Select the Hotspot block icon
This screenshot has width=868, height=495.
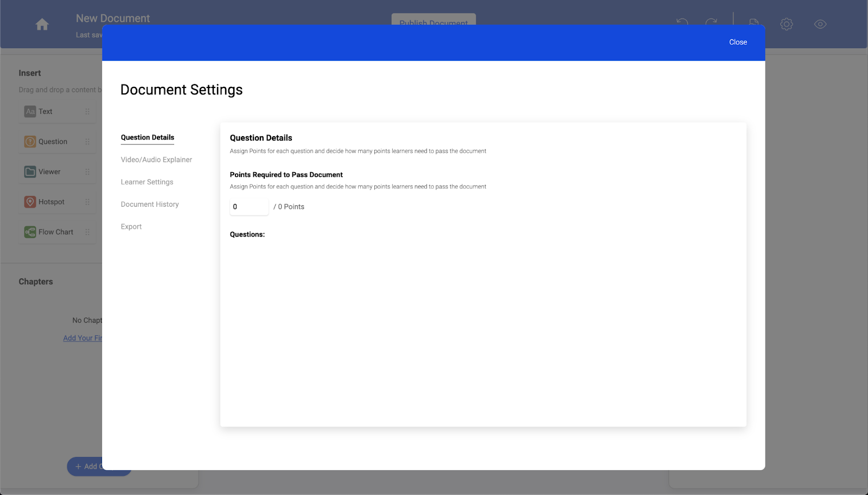[x=30, y=202]
